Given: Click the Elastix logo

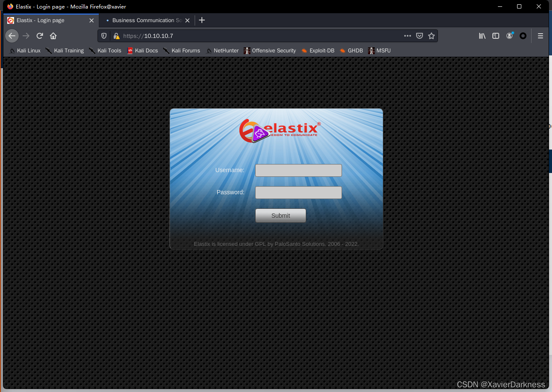Looking at the screenshot, I should click(x=280, y=130).
